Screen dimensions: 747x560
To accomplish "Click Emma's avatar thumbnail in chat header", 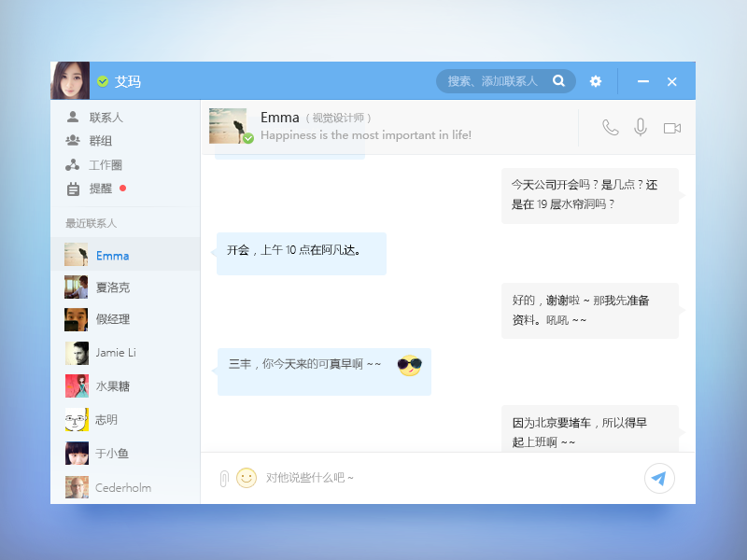I will point(228,125).
